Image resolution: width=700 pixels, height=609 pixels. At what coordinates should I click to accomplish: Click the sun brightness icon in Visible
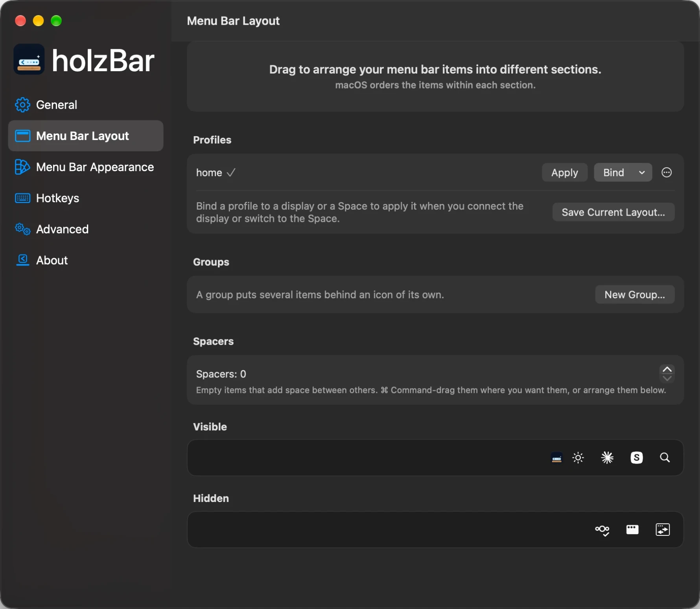[x=578, y=458]
